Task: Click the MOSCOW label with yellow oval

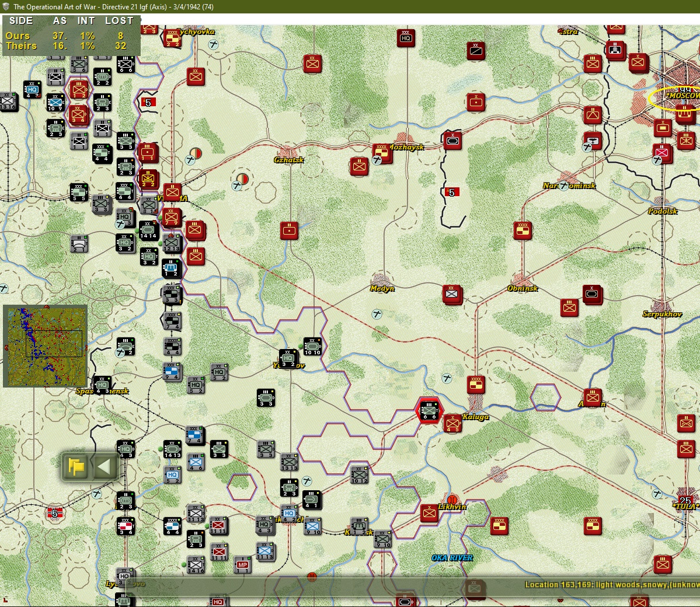Action: [683, 96]
